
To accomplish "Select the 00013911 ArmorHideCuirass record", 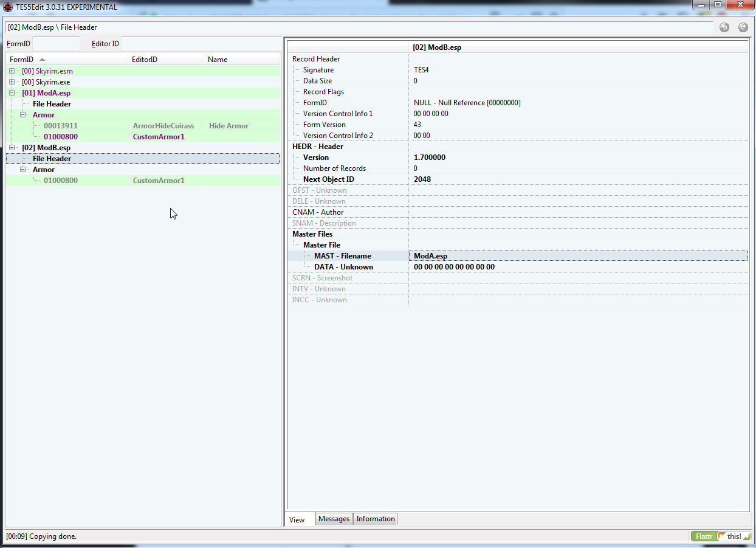I will (143, 126).
